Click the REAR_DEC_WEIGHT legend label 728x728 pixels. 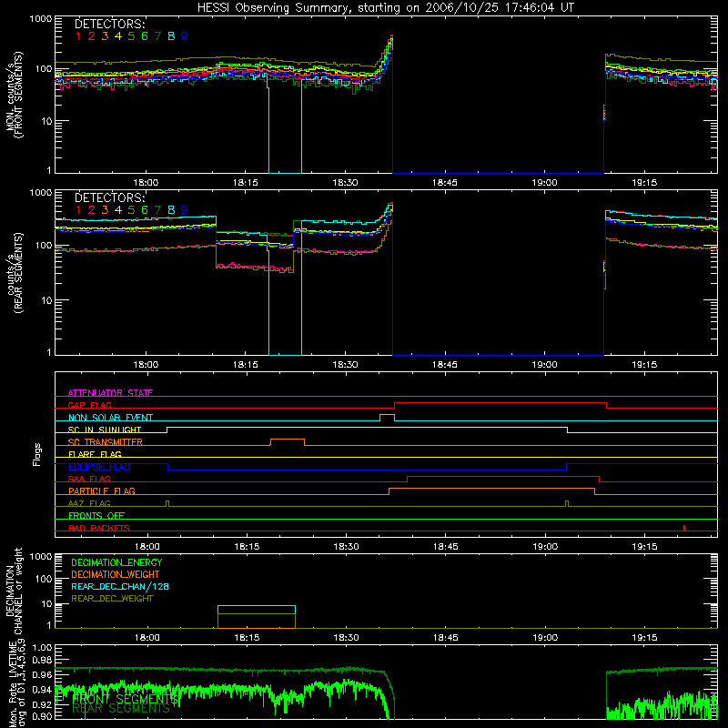click(112, 599)
